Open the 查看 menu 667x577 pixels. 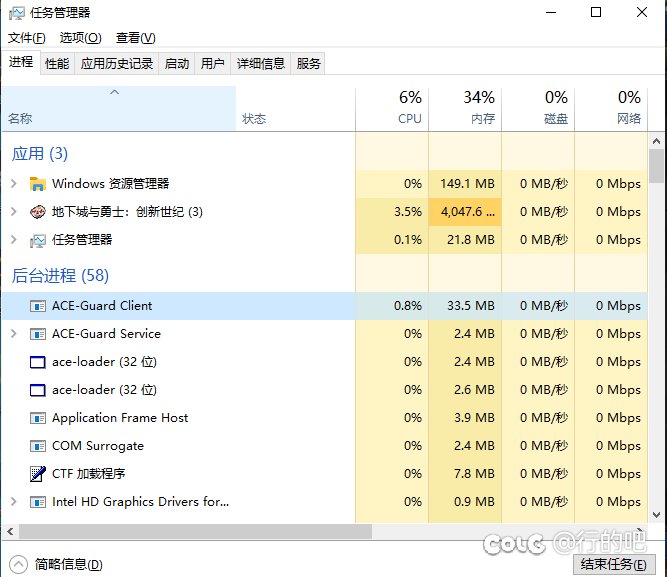(x=135, y=38)
